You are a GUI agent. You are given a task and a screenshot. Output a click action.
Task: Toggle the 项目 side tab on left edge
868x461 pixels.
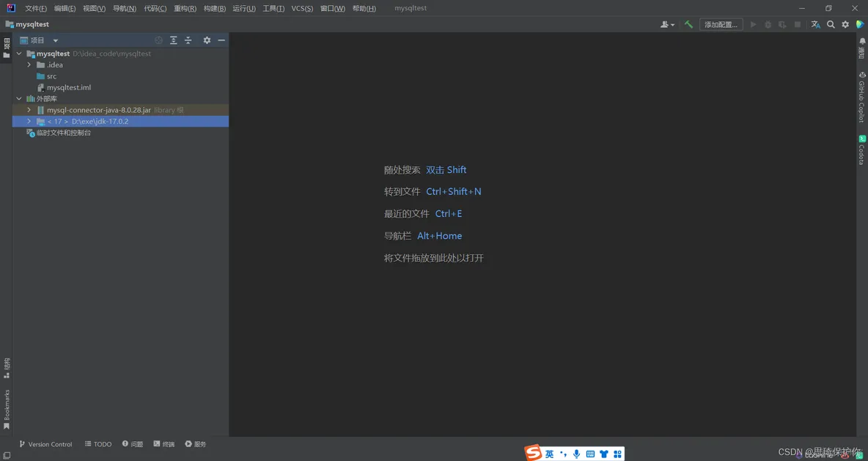pyautogui.click(x=6, y=48)
